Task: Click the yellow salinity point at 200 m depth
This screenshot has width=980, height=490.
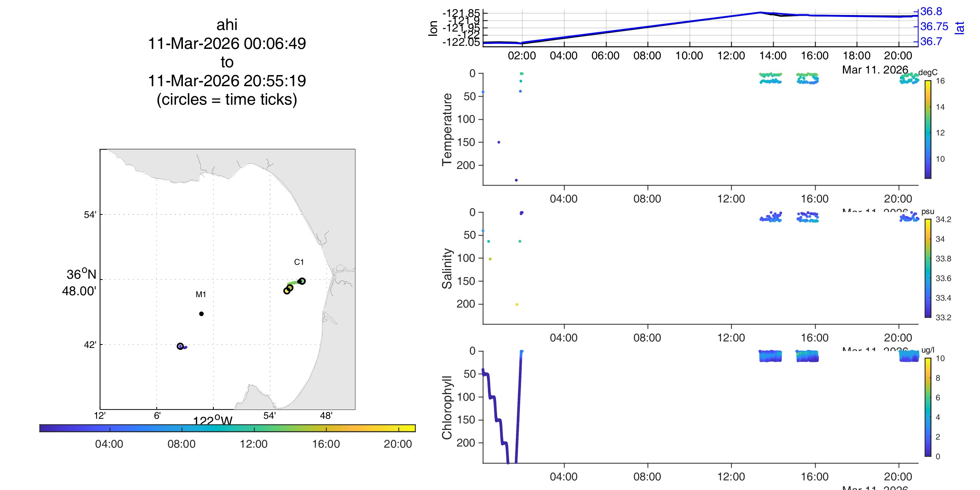Action: click(517, 304)
